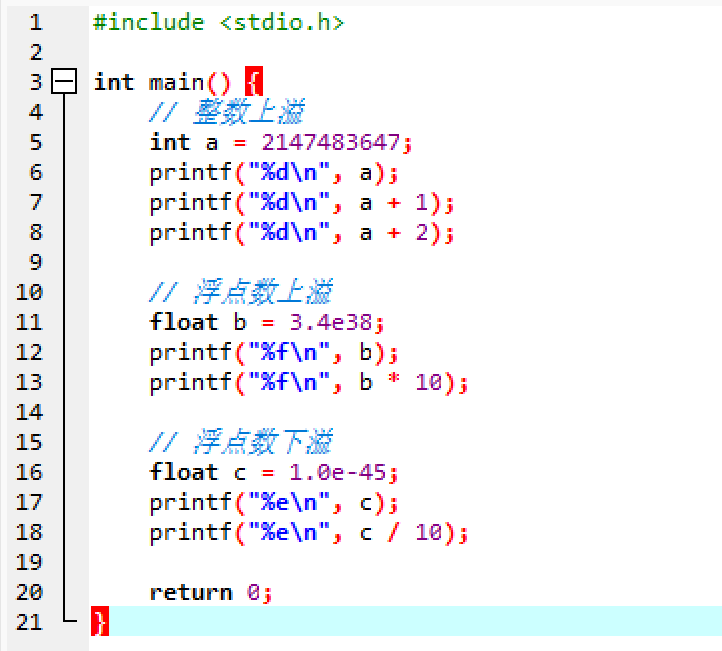Click the comment '// 整数上溢'
The width and height of the screenshot is (722, 651).
226,112
